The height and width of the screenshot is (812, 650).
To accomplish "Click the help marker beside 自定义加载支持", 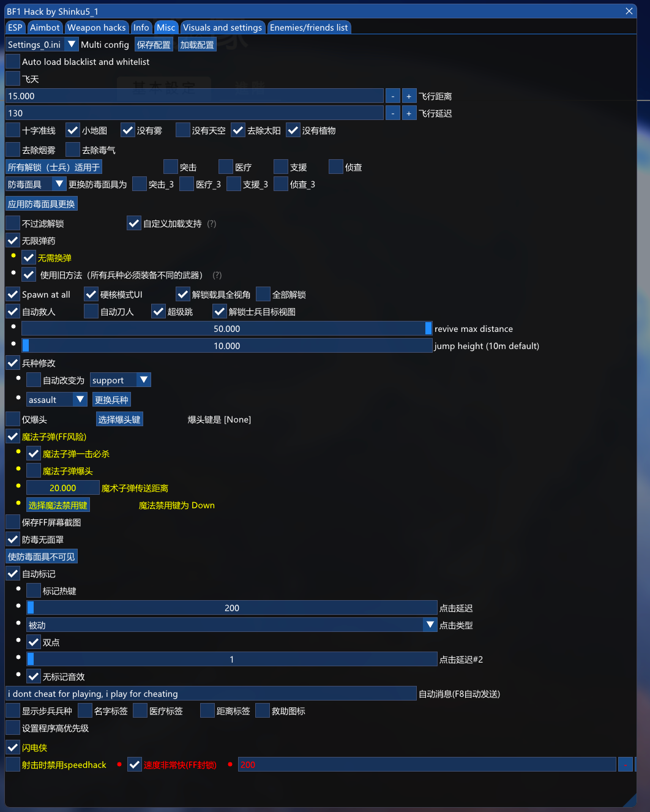I will (212, 224).
